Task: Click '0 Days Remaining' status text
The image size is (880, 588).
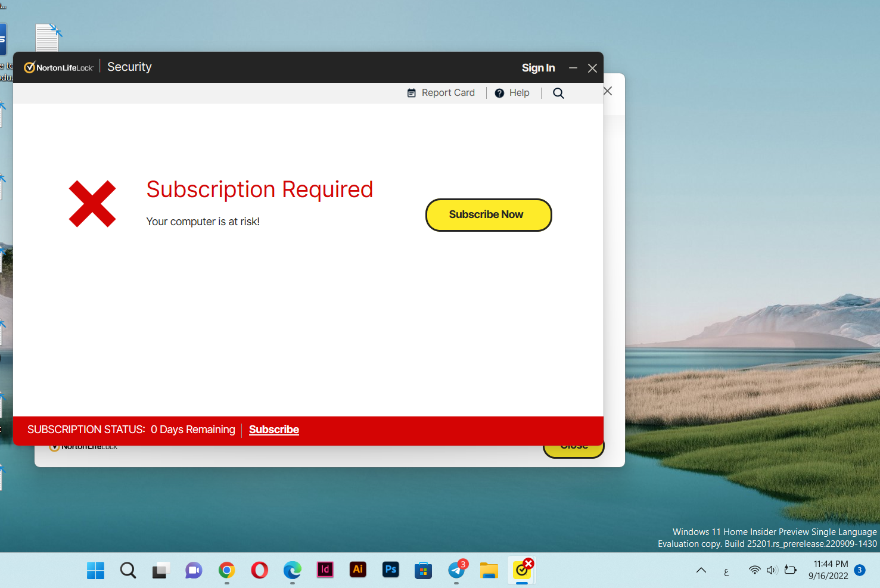Action: tap(193, 430)
